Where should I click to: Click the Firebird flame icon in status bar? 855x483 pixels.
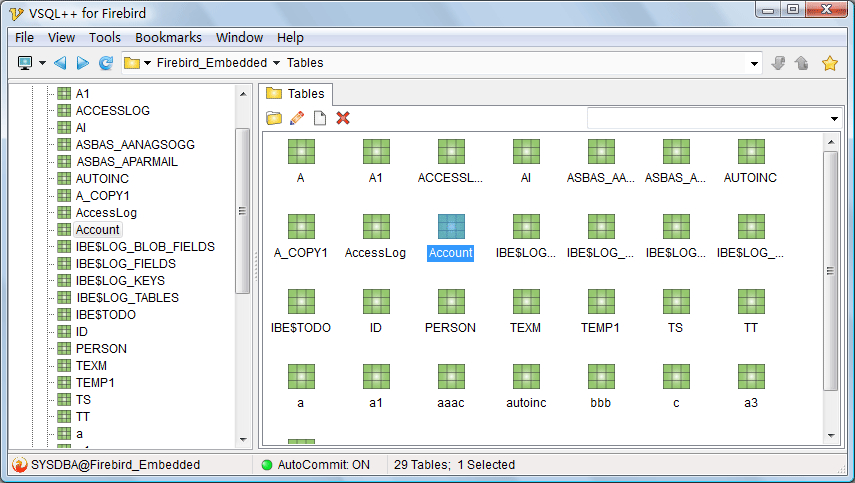coord(19,465)
